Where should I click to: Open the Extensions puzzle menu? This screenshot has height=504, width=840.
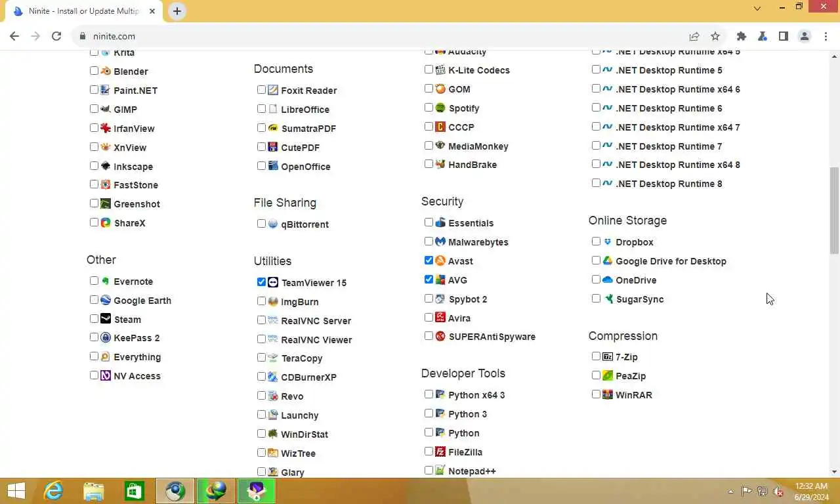coord(742,36)
